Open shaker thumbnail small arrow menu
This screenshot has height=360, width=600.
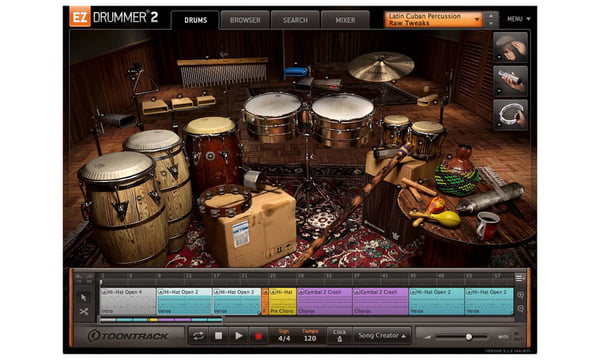(x=499, y=91)
